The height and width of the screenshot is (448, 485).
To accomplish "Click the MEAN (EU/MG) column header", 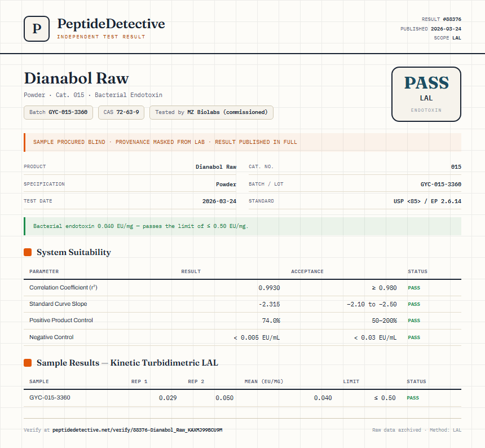I will (x=264, y=381).
